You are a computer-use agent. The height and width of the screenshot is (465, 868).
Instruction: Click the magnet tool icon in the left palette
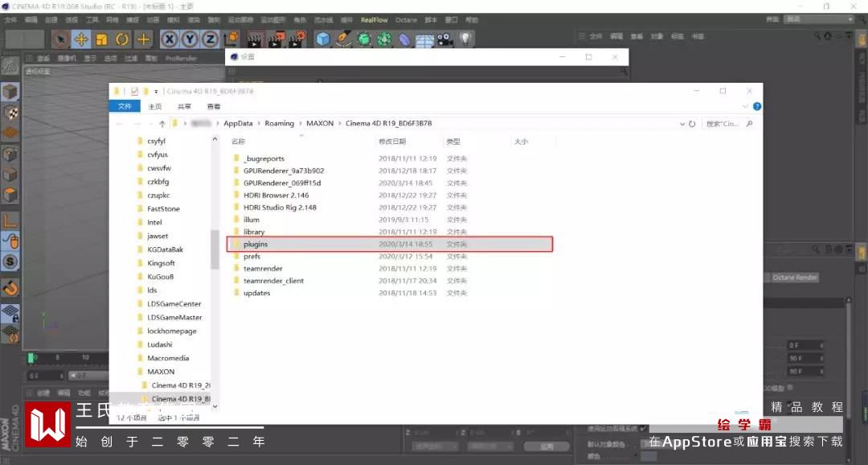[10, 288]
